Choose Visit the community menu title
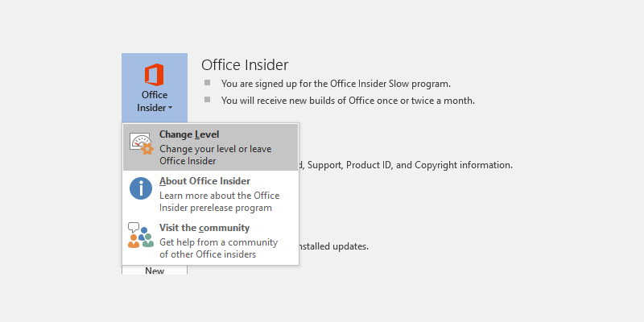The image size is (644, 322). (x=204, y=228)
